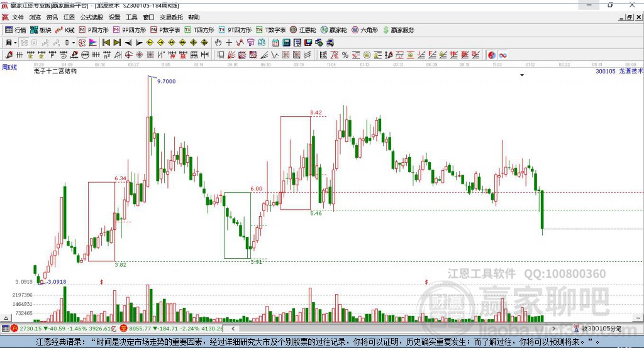Toggle the red framed chart-mode button

pos(82,43)
